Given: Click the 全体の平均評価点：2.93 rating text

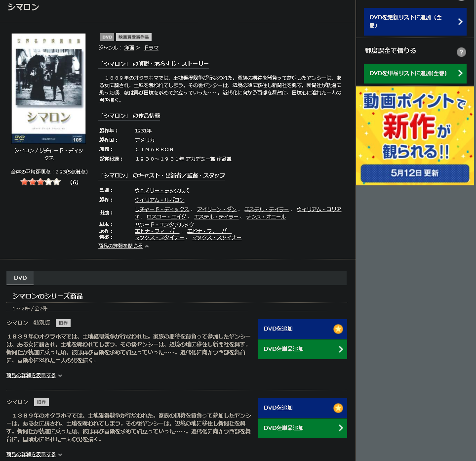Looking at the screenshot, I should (x=49, y=172).
